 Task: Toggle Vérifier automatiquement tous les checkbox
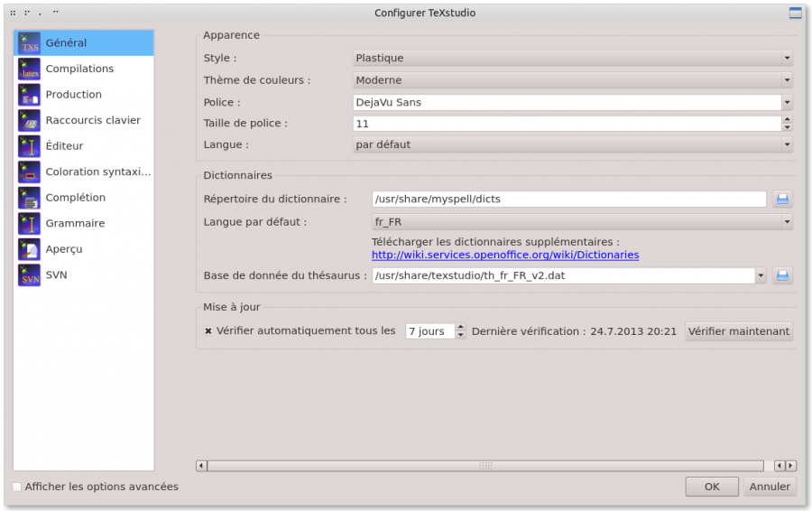coord(208,331)
